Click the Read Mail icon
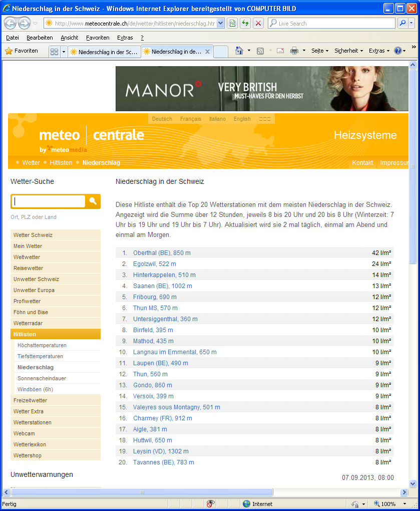This screenshot has height=511, width=420. [x=280, y=51]
